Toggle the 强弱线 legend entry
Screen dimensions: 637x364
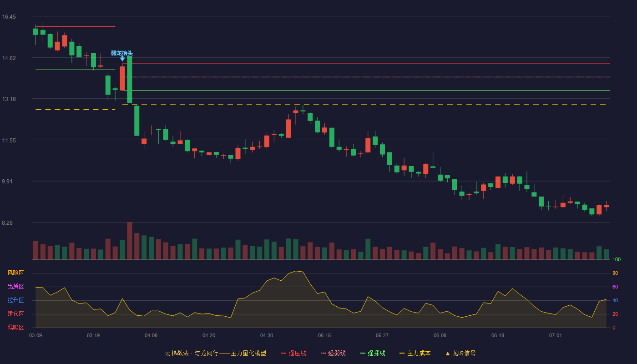333,353
